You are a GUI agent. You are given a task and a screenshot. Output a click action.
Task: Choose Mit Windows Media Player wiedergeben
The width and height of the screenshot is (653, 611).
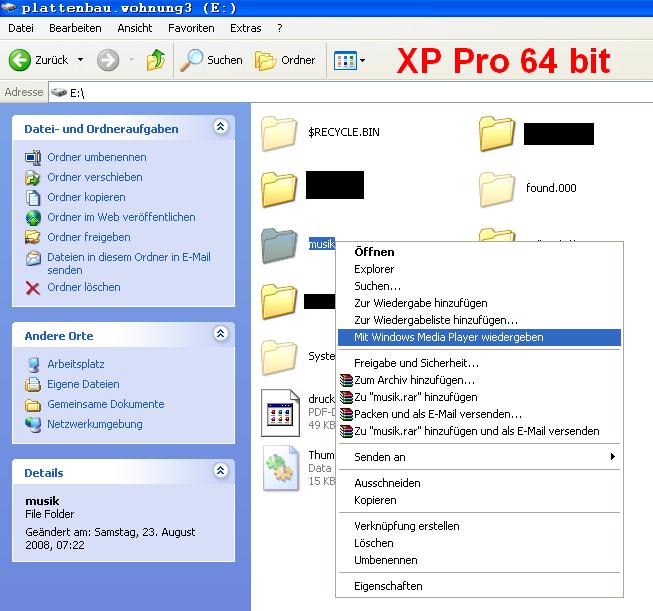[x=479, y=337]
